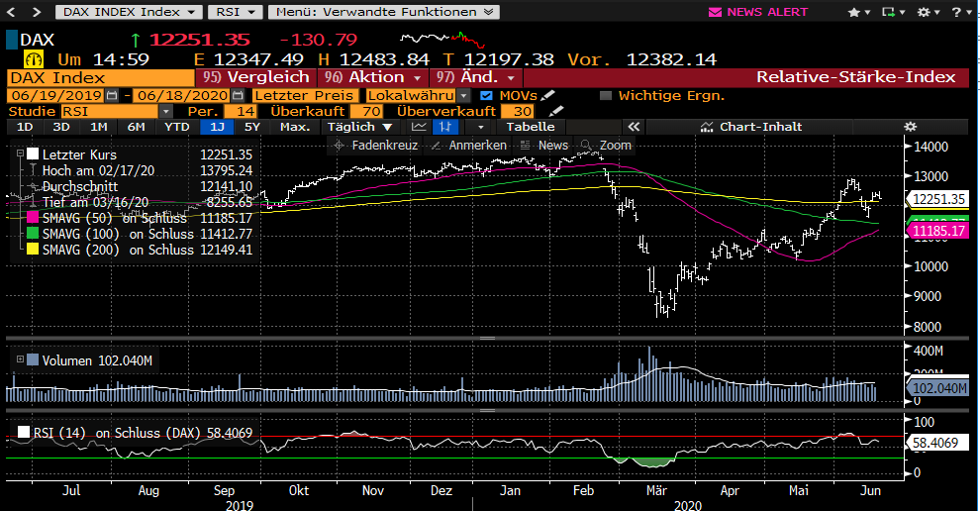Click the intraday sparkline next to the price change
980x511 pixels.
442,40
